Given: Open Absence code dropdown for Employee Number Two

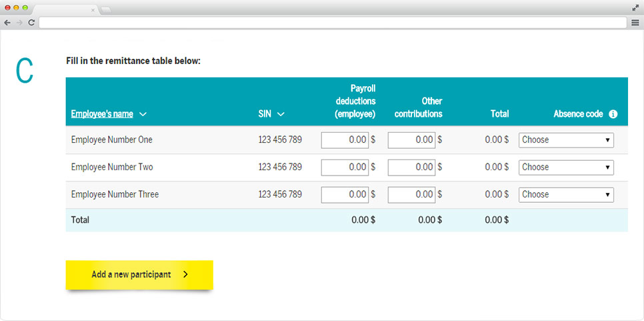Looking at the screenshot, I should pyautogui.click(x=567, y=168).
